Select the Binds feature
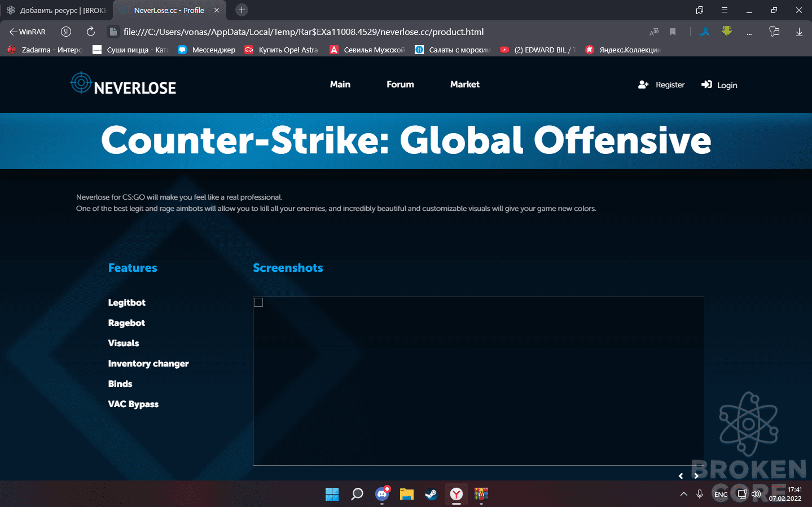This screenshot has height=507, width=812. (120, 383)
